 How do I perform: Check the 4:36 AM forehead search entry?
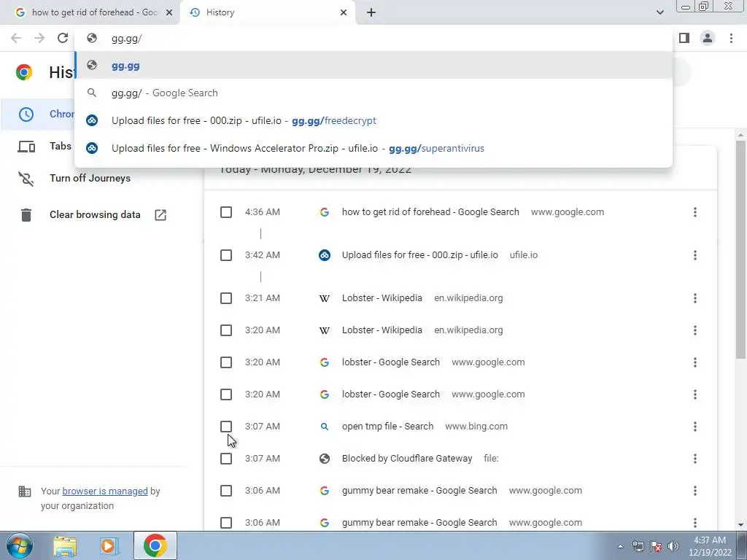(226, 212)
